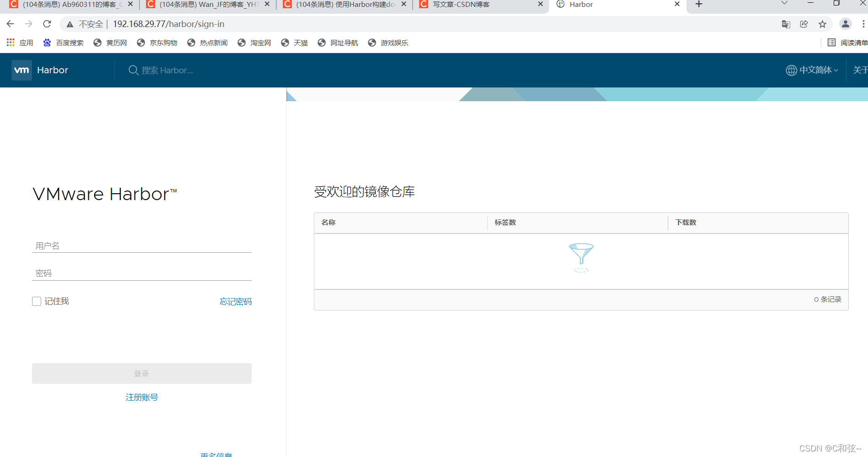Click the 注册账号 link
The width and height of the screenshot is (868, 457).
pos(141,397)
